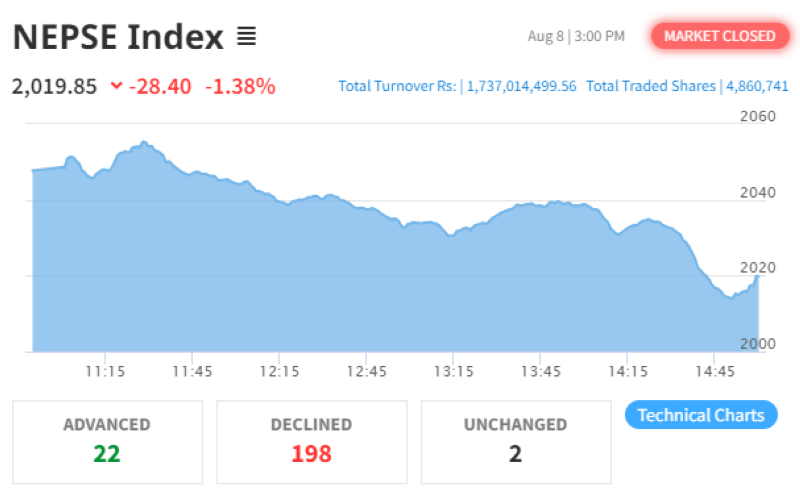Click the red down arrow indicator
Screen dimensions: 800x488
click(x=117, y=86)
